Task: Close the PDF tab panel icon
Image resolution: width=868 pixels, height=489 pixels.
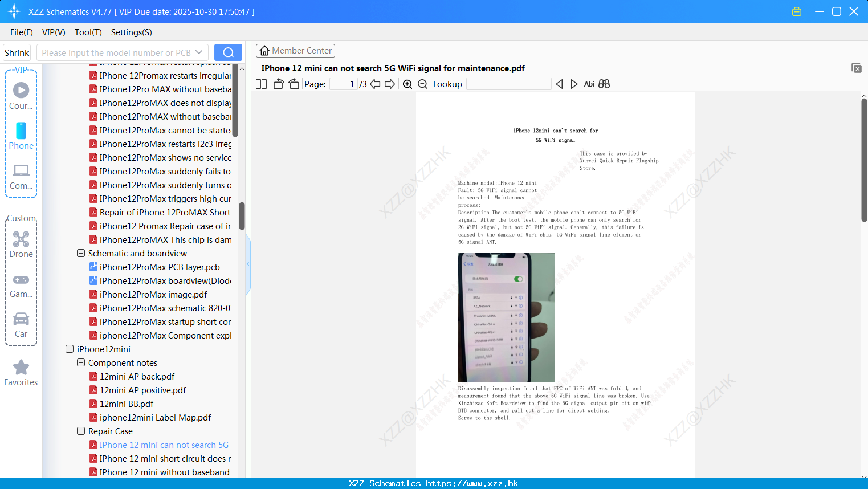Action: (x=857, y=68)
